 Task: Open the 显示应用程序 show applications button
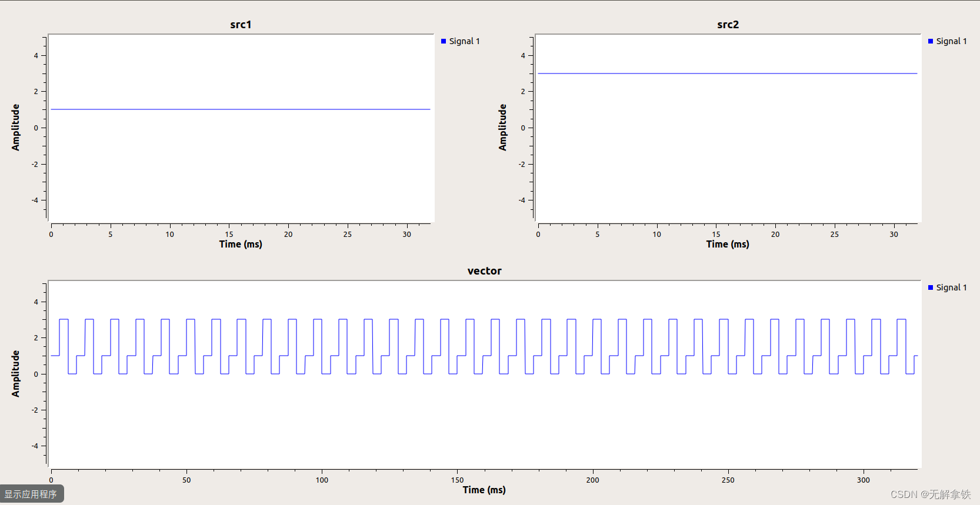coord(32,494)
